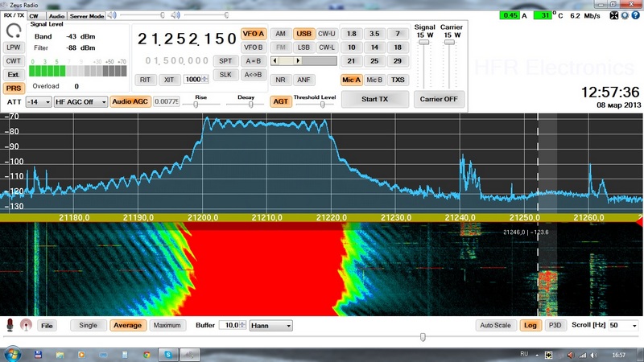Switch mode to LSB
Viewport: 644px width, 362px height.
(303, 47)
